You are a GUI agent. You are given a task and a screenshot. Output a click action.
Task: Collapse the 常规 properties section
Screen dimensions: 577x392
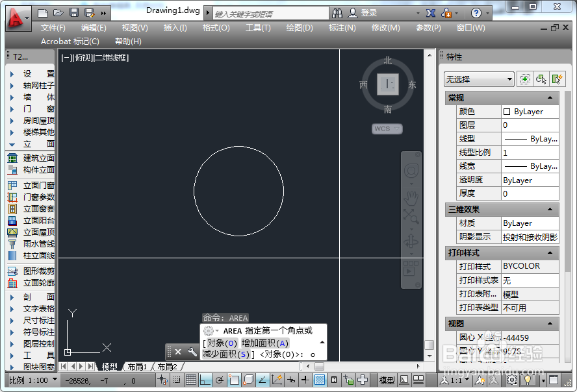550,98
